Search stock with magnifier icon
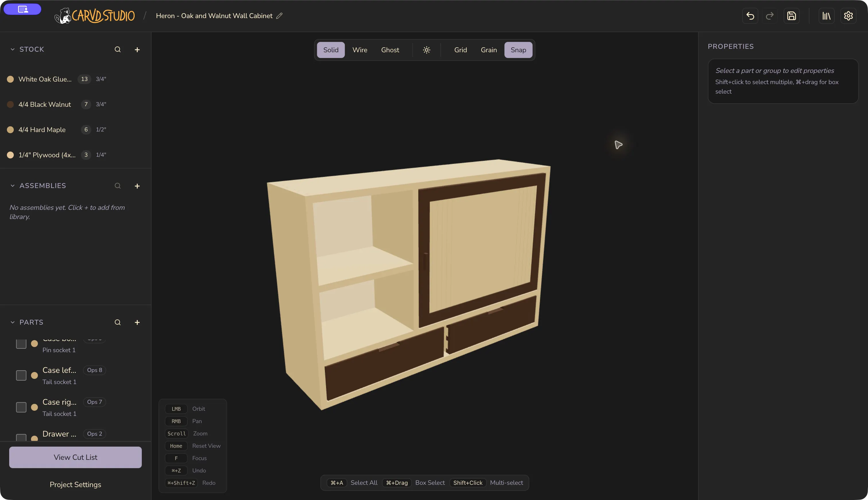 click(x=117, y=49)
